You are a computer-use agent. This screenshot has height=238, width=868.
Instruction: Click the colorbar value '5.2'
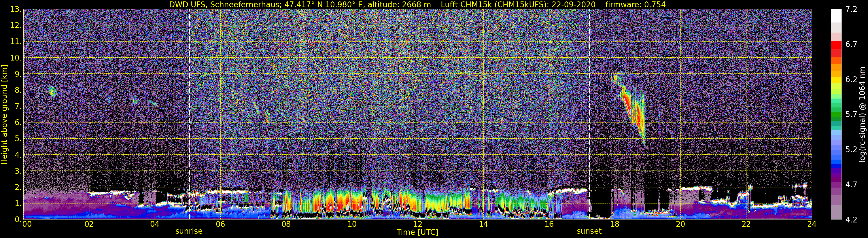pyautogui.click(x=851, y=150)
